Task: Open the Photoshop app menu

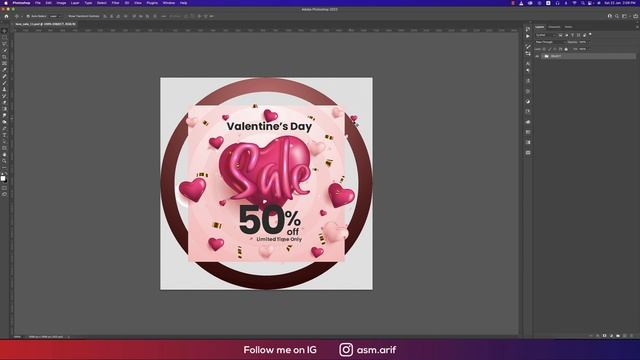Action: coord(21,3)
